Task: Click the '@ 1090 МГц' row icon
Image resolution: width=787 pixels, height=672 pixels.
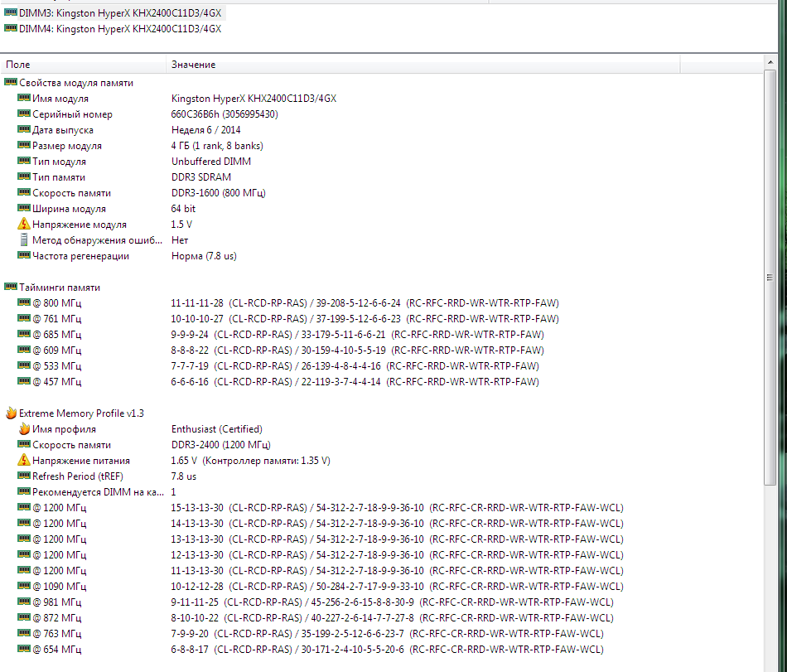Action: tap(23, 586)
